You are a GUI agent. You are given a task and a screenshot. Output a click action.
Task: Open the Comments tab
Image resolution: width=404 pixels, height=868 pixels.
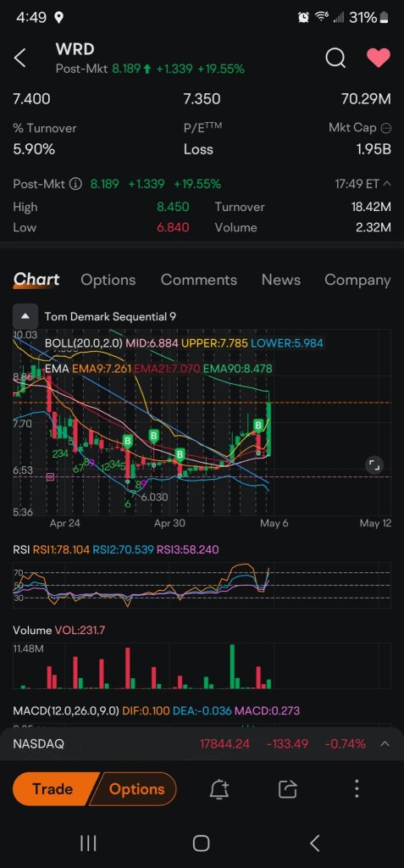coord(199,280)
